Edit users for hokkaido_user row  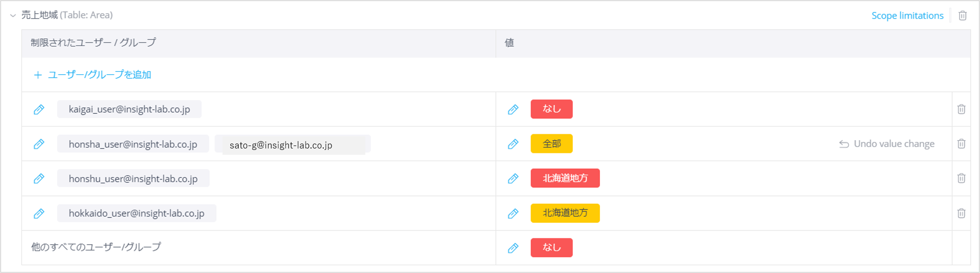(39, 213)
